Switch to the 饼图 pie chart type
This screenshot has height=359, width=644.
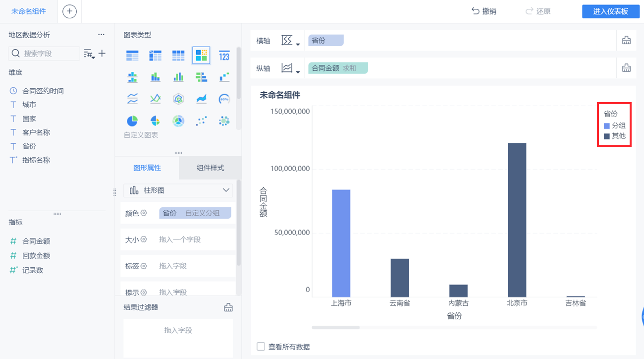132,120
